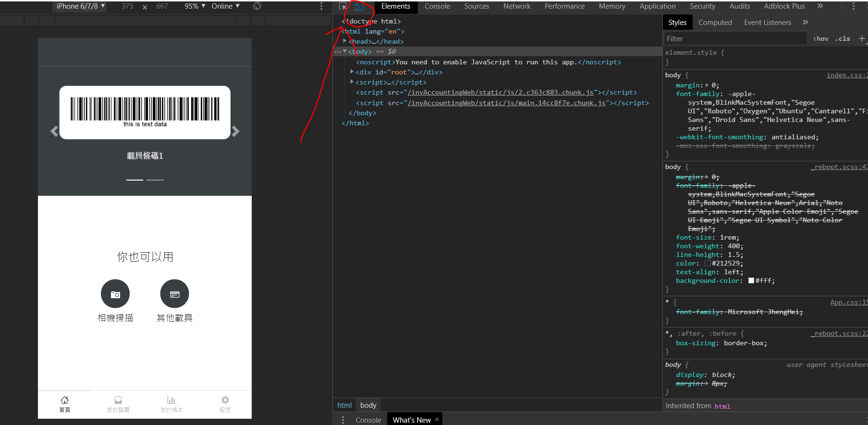This screenshot has height=425, width=868.
Task: Open the Network panel tab
Action: [517, 6]
